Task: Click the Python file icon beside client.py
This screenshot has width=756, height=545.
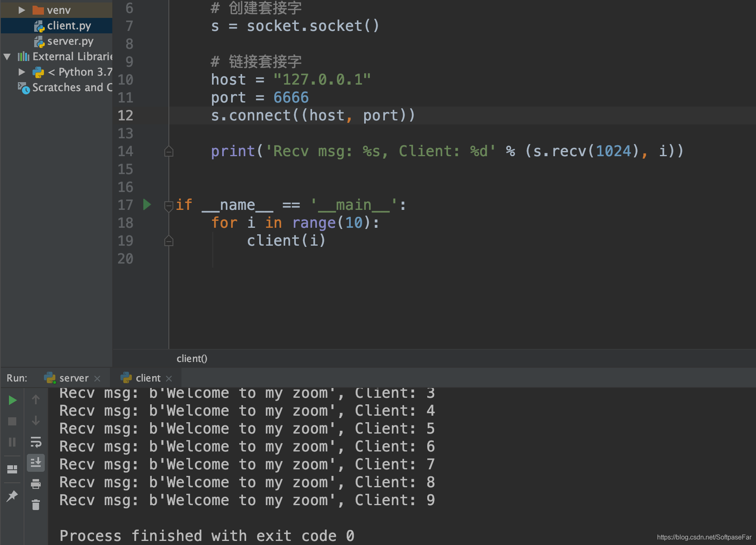Action: pyautogui.click(x=39, y=26)
